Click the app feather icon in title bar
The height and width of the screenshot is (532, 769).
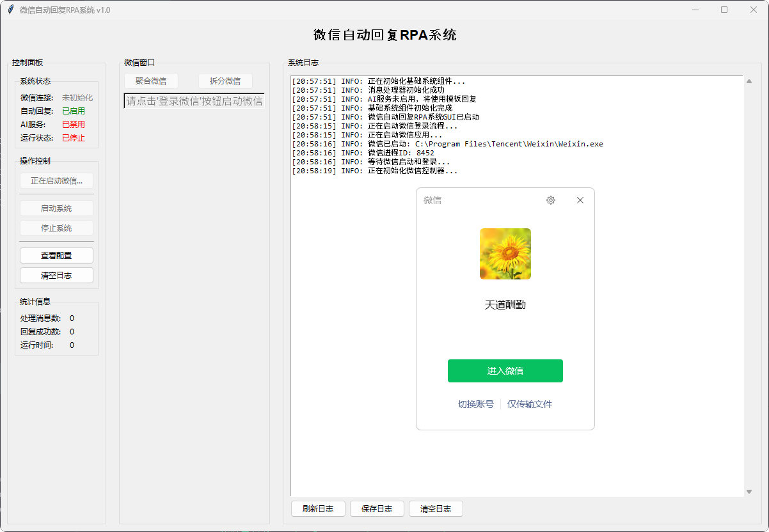point(10,10)
